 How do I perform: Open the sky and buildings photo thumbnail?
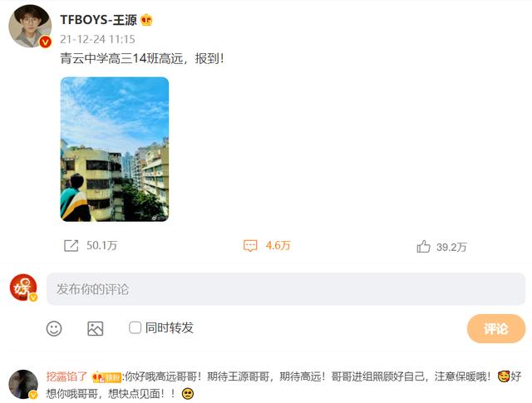[115, 150]
